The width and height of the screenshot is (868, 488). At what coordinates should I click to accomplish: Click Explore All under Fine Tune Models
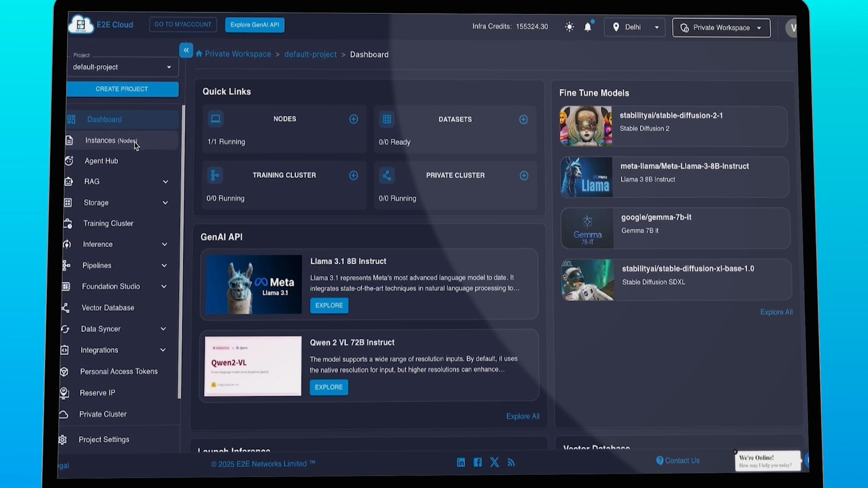point(776,312)
